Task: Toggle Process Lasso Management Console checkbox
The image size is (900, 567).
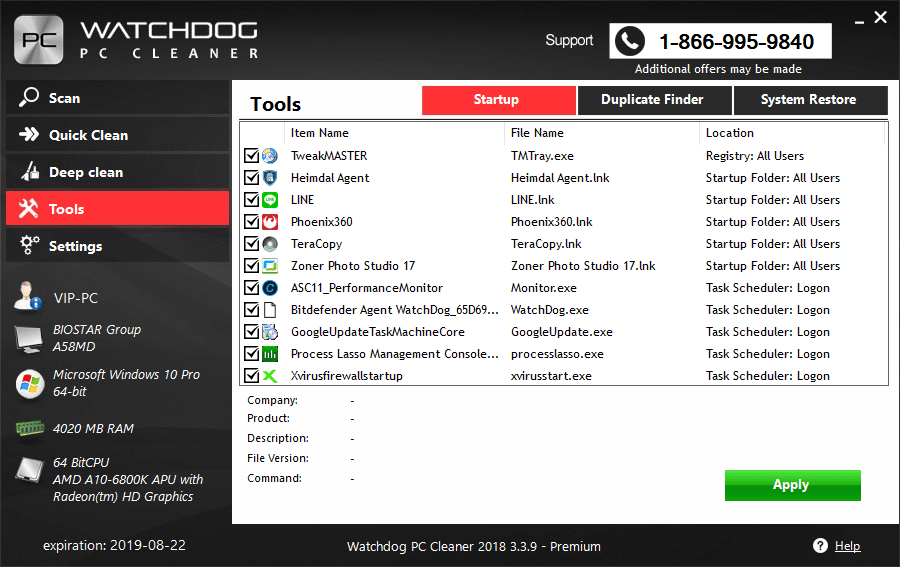Action: click(251, 354)
